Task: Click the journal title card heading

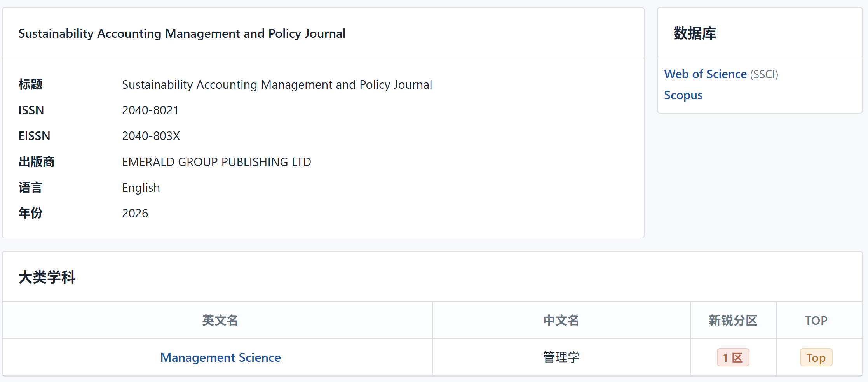Action: (x=182, y=34)
